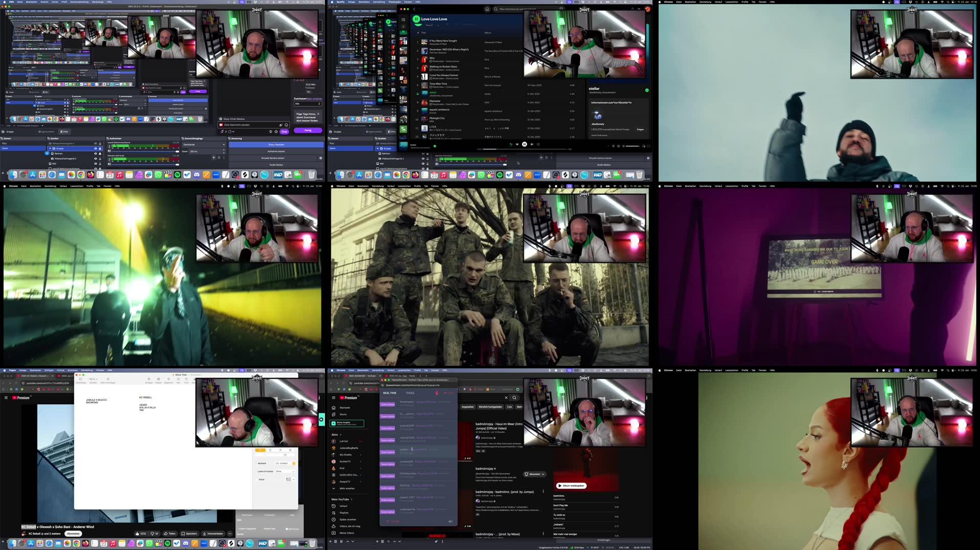This screenshot has width=980, height=550.
Task: Hide the Rahmen source in OBS
Action: [95, 153]
